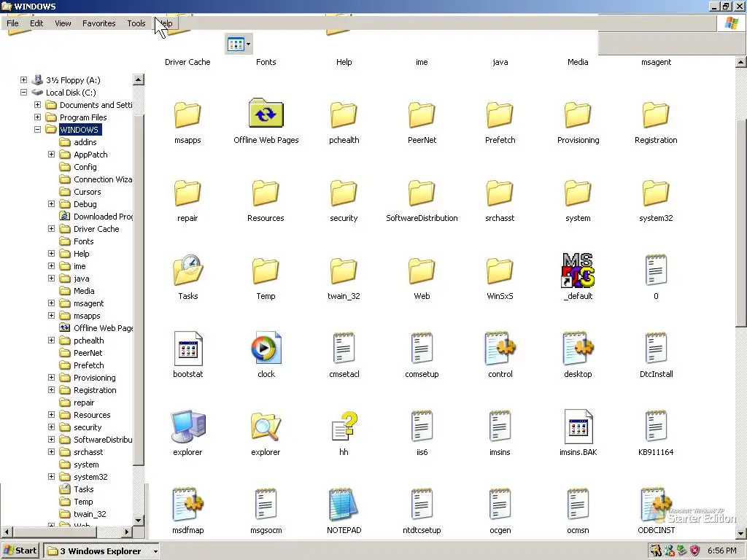Select the hh help executable icon
The image size is (747, 560).
(x=344, y=426)
